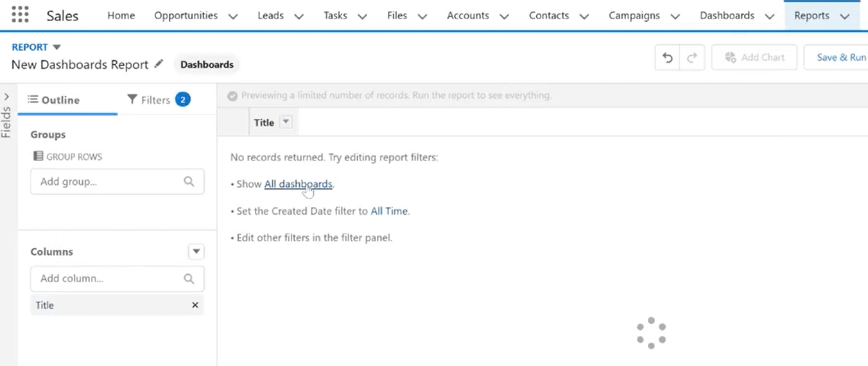
Task: Open the Reports tab
Action: (x=812, y=15)
